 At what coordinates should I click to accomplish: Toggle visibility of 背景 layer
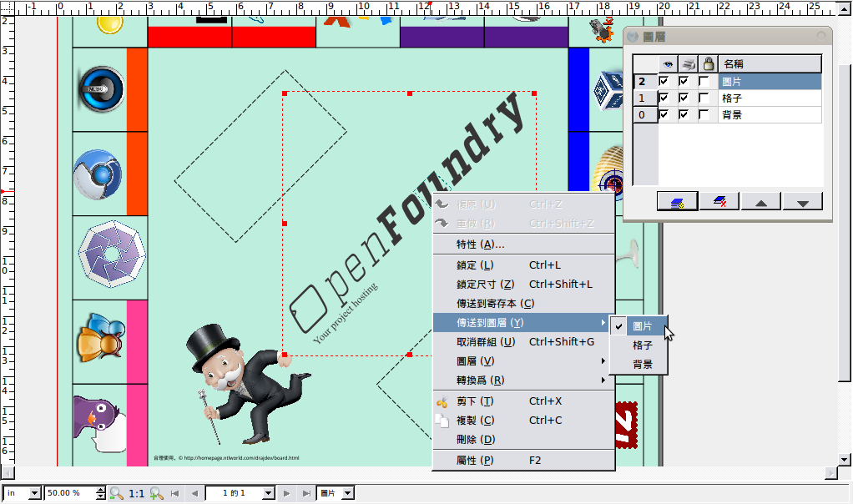[664, 114]
